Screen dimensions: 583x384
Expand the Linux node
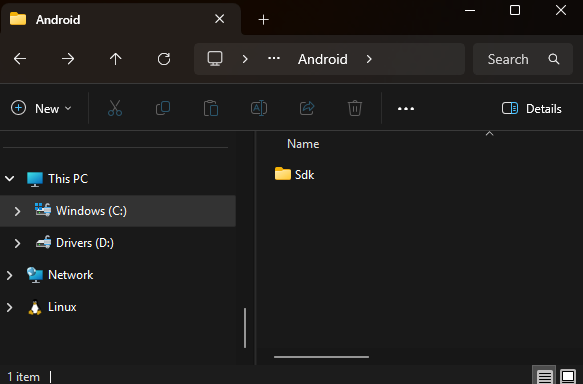pos(10,307)
